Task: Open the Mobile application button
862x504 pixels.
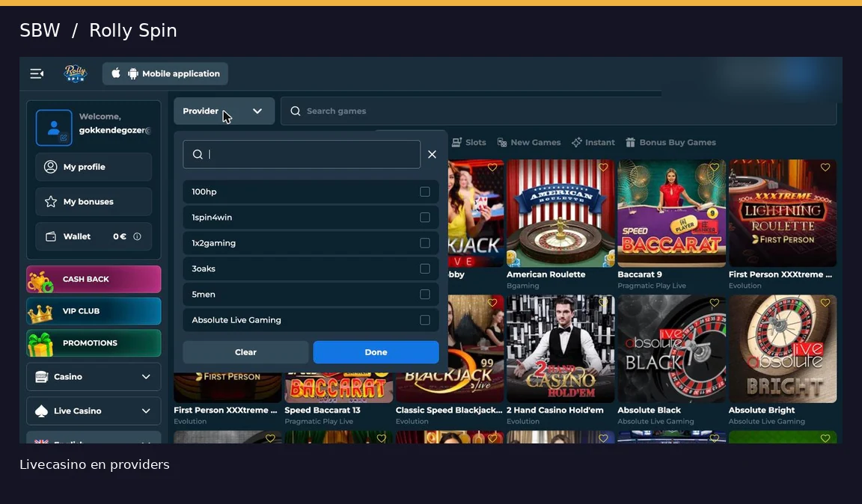Action: 165,73
